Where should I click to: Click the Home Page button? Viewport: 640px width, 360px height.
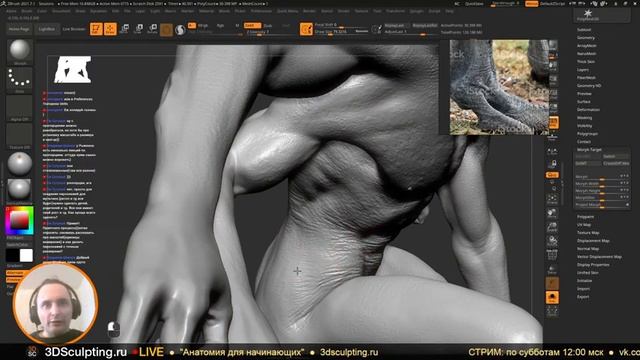point(19,29)
